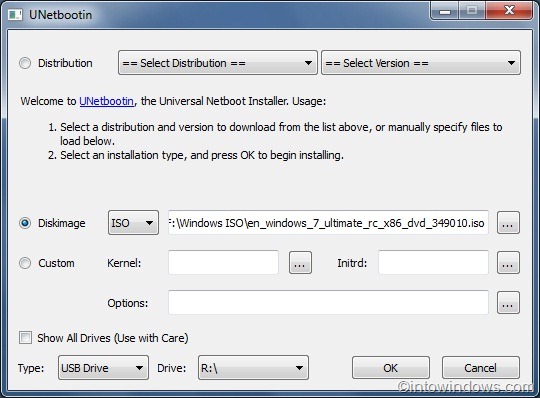The height and width of the screenshot is (398, 540).
Task: Open the Select Version dropdown
Action: (421, 63)
